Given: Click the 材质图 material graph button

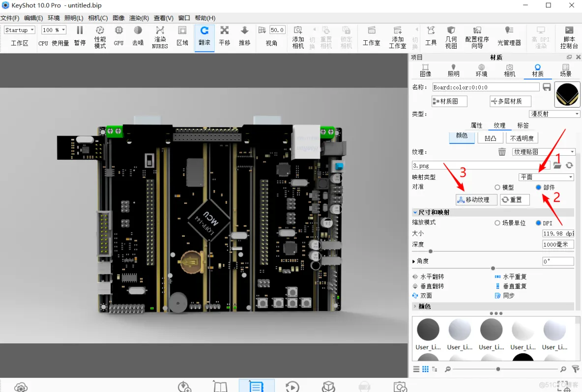Looking at the screenshot, I should [x=449, y=101].
